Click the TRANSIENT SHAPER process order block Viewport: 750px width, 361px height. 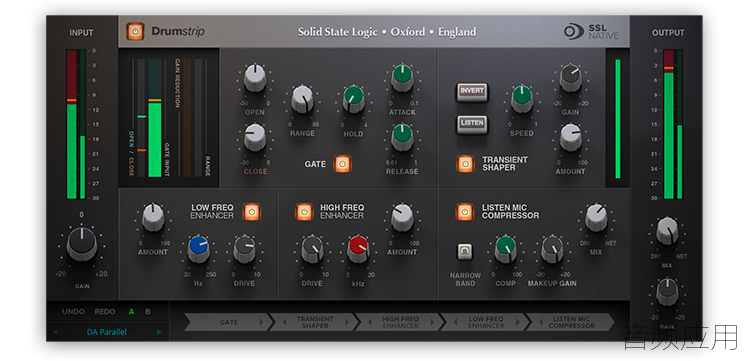(314, 322)
